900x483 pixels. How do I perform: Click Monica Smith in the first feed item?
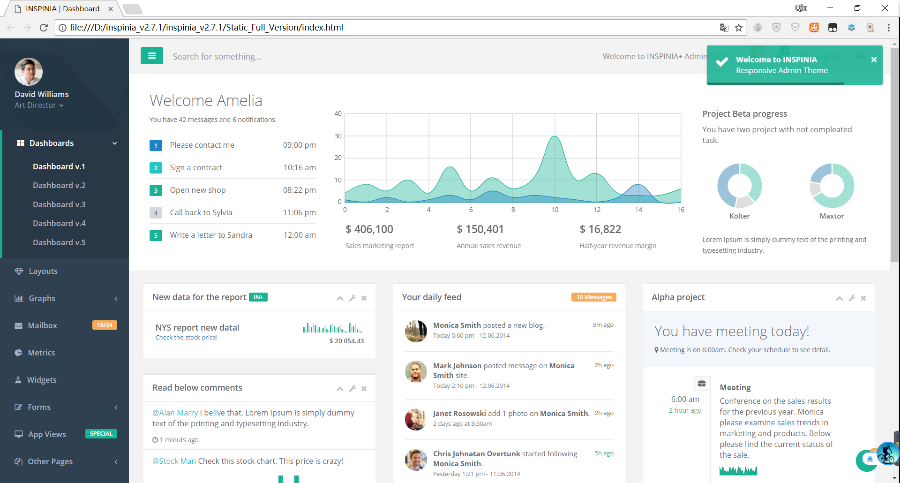pos(457,325)
